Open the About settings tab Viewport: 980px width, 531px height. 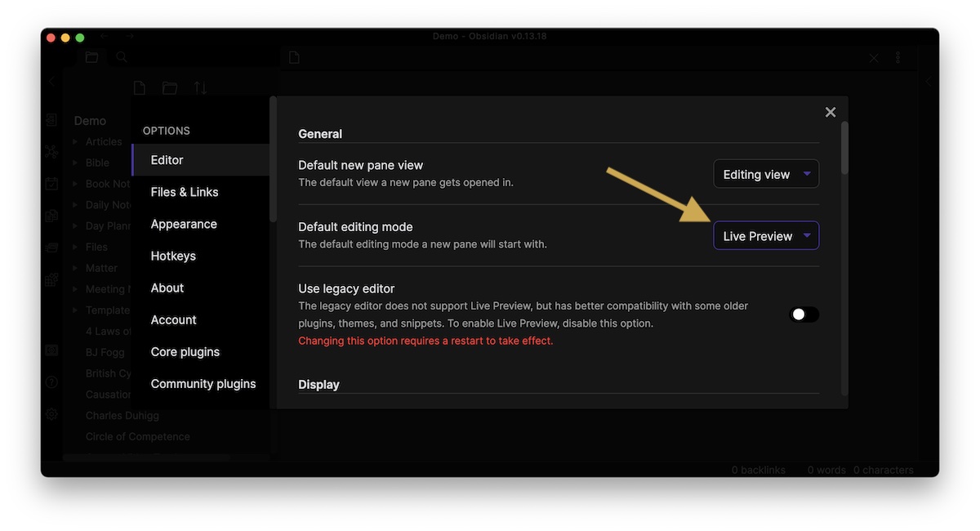[201, 288]
